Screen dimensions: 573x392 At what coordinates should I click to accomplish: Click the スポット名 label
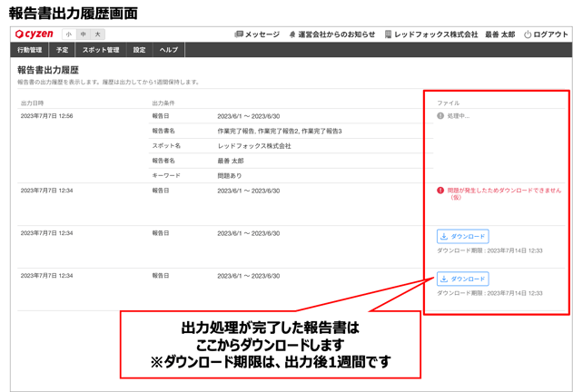coord(166,146)
